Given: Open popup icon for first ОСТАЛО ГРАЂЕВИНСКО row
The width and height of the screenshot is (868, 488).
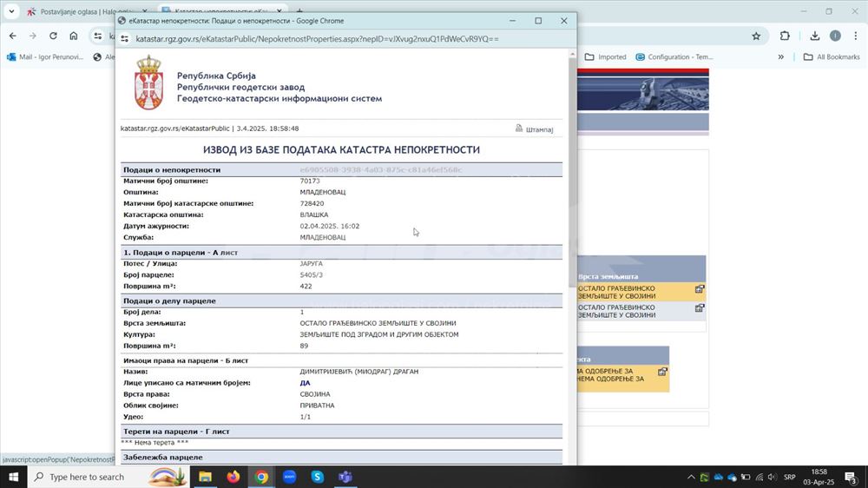Looking at the screenshot, I should pyautogui.click(x=700, y=289).
